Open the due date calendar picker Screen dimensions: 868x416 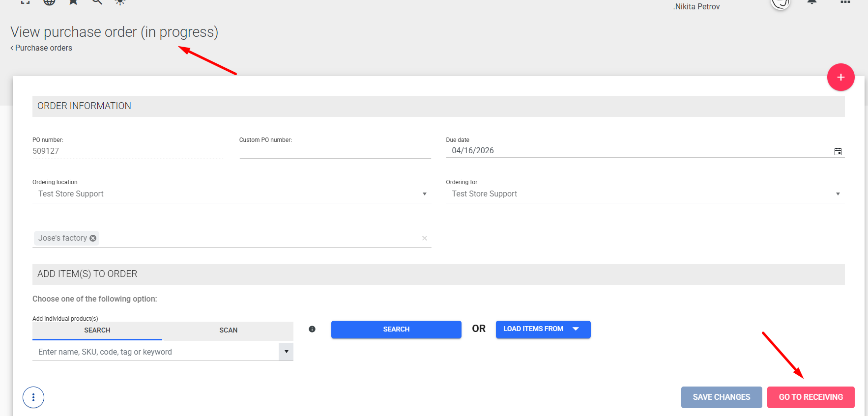[838, 151]
